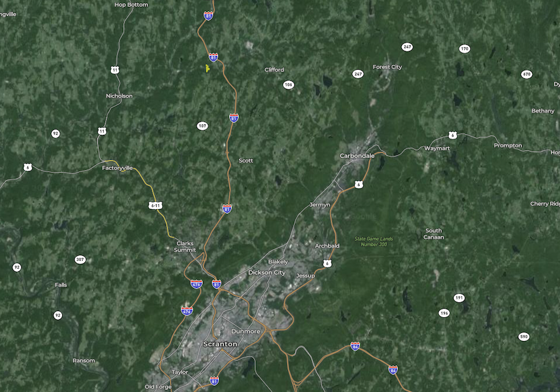Click the Route 191 highway shield
The height and width of the screenshot is (392, 560).
[459, 297]
